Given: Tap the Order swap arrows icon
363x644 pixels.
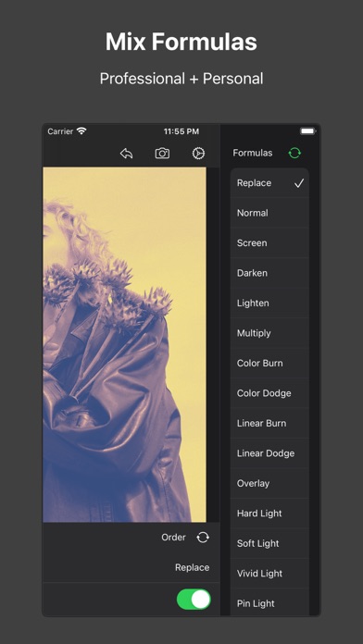Looking at the screenshot, I should point(203,538).
